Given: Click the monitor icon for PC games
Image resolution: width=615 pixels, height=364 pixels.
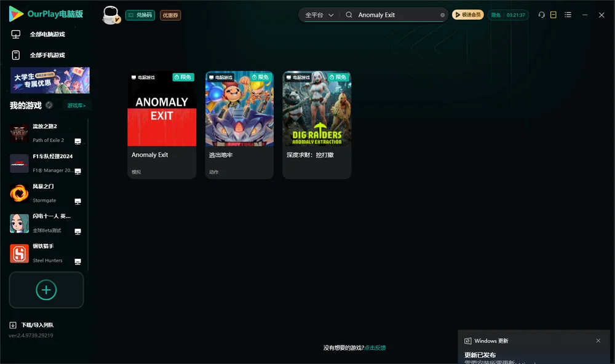Looking at the screenshot, I should tap(16, 34).
